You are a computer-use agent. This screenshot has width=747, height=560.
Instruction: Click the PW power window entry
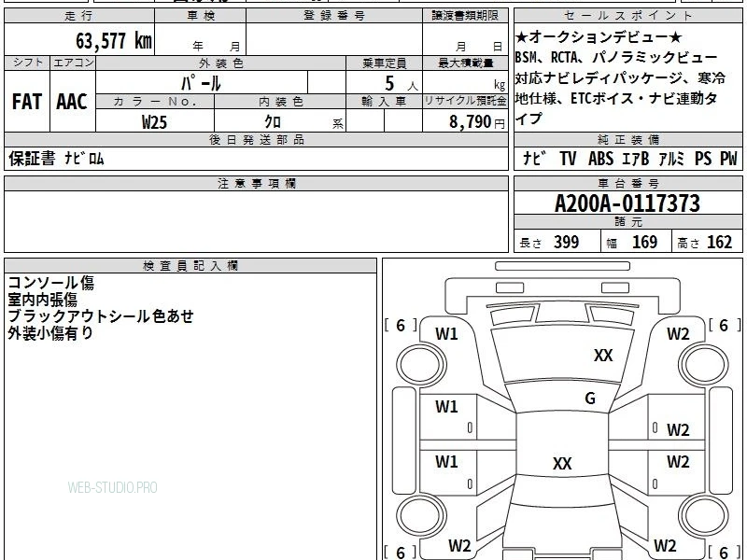(x=728, y=159)
